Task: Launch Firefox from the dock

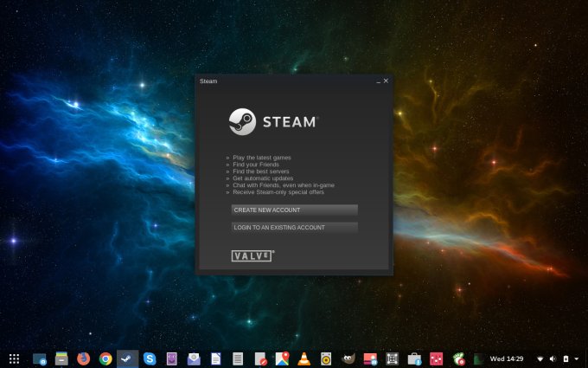Action: point(83,358)
